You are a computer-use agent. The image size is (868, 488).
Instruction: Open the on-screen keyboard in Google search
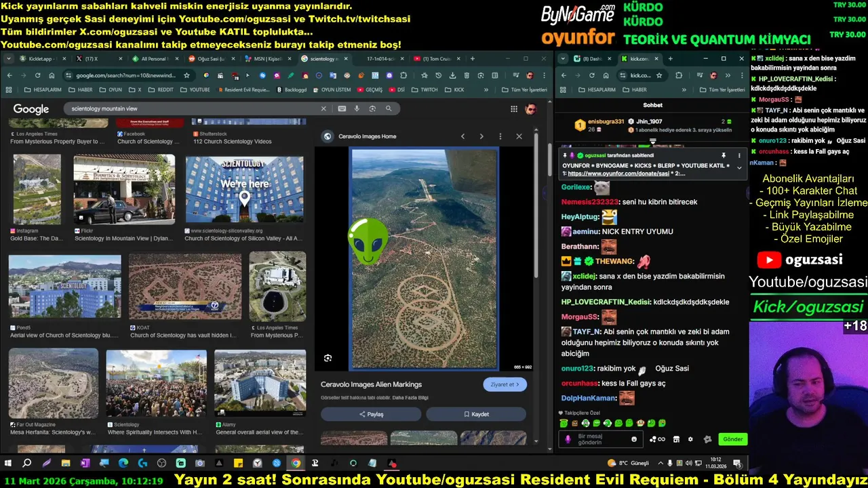point(341,108)
